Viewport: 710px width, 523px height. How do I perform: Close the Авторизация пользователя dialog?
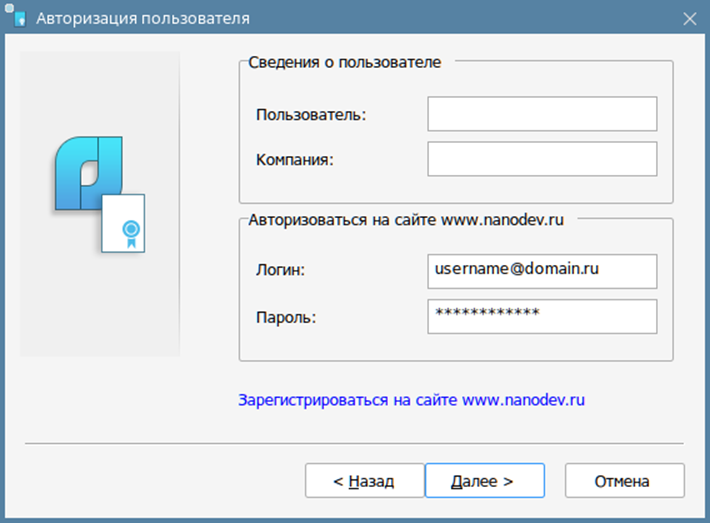point(690,19)
